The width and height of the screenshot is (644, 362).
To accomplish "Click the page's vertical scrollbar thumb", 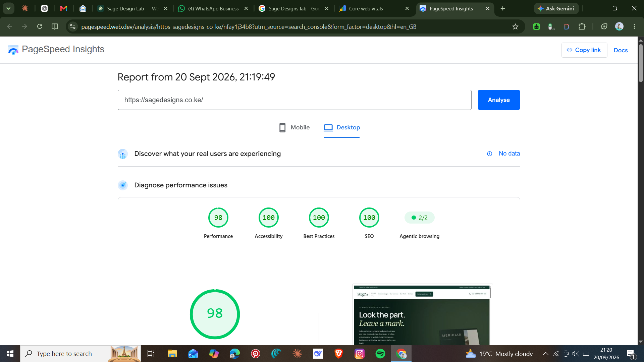I will (641, 63).
